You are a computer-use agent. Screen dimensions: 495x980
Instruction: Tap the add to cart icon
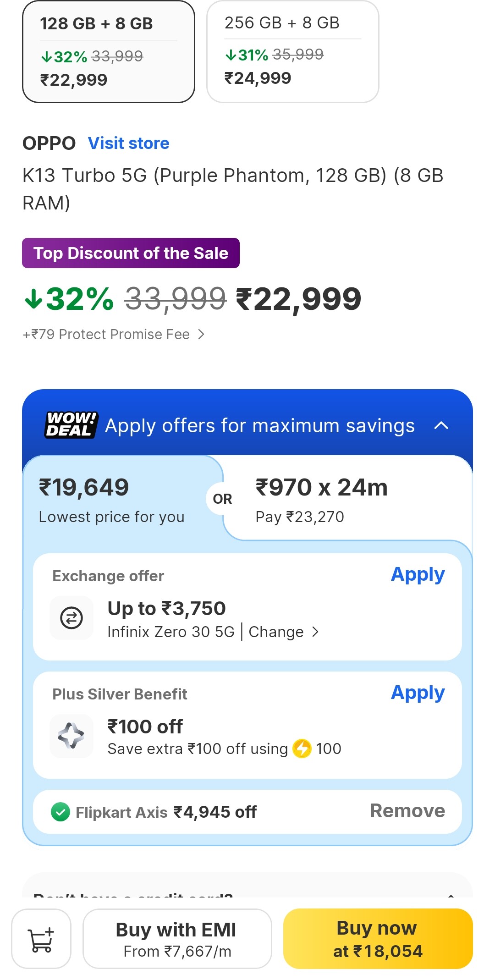click(41, 939)
